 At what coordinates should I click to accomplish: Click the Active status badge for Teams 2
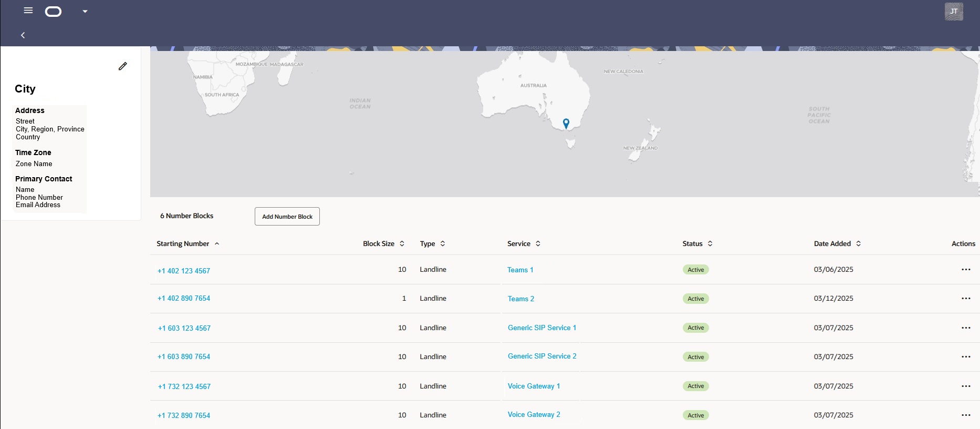[x=696, y=299]
